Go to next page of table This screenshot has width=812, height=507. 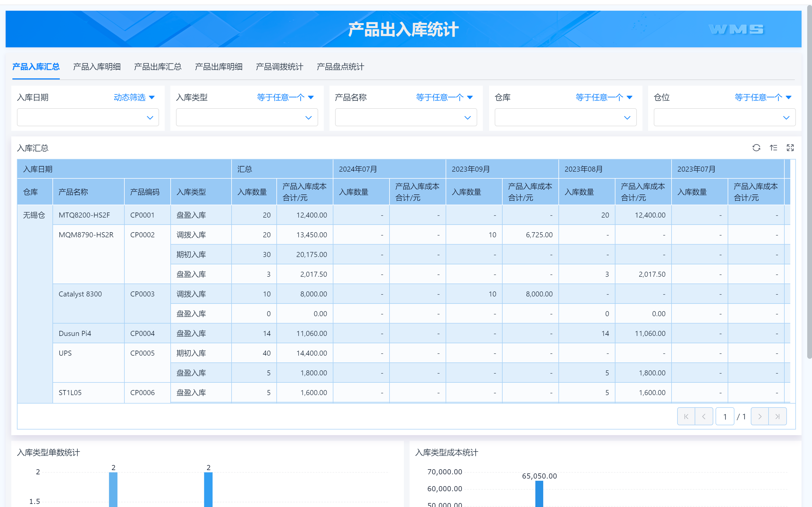coord(760,417)
